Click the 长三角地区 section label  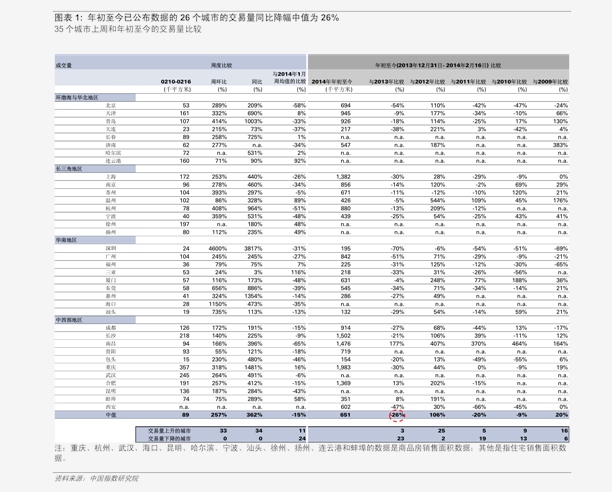coord(69,169)
